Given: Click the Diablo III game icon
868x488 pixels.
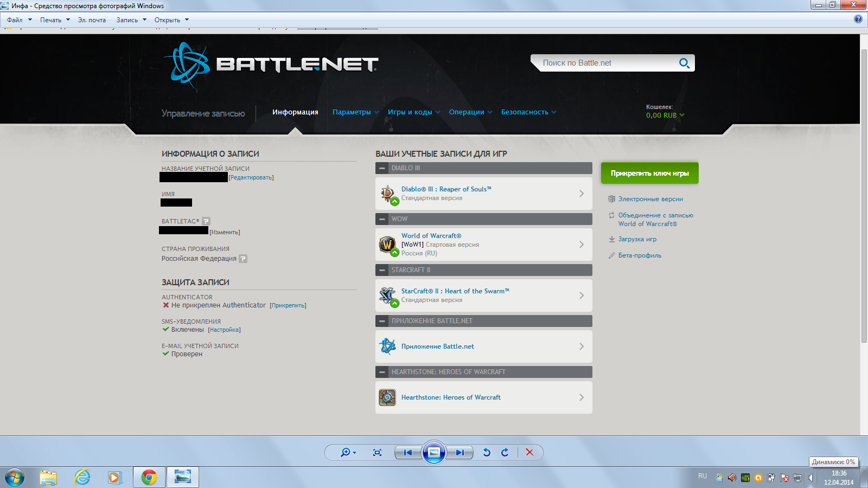Looking at the screenshot, I should (387, 194).
